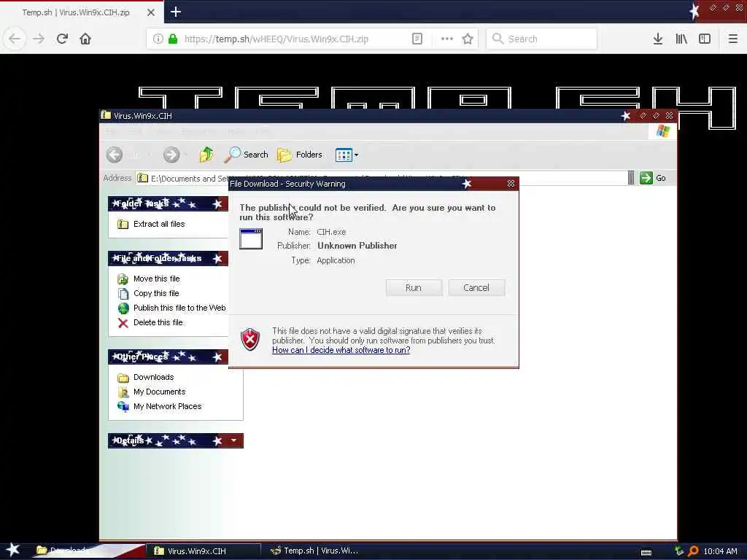Close the Security Warning dialog

click(x=511, y=183)
